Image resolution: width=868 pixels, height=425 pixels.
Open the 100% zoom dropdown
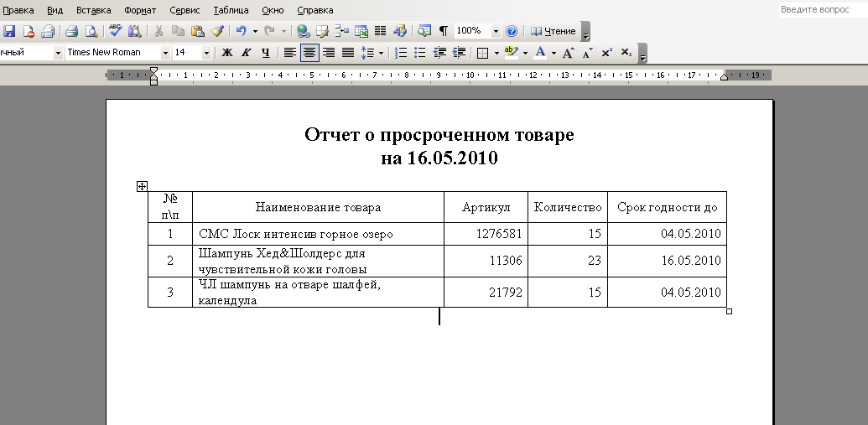pos(496,31)
